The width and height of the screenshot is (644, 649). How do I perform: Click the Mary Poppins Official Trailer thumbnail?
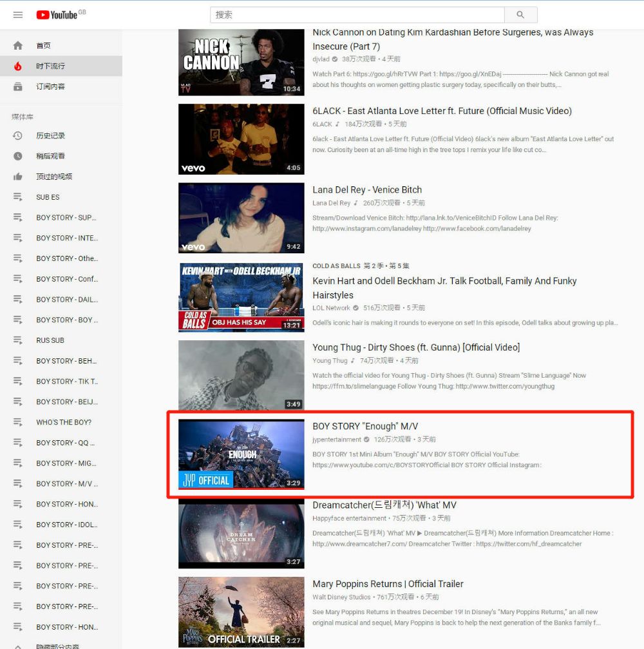click(241, 612)
